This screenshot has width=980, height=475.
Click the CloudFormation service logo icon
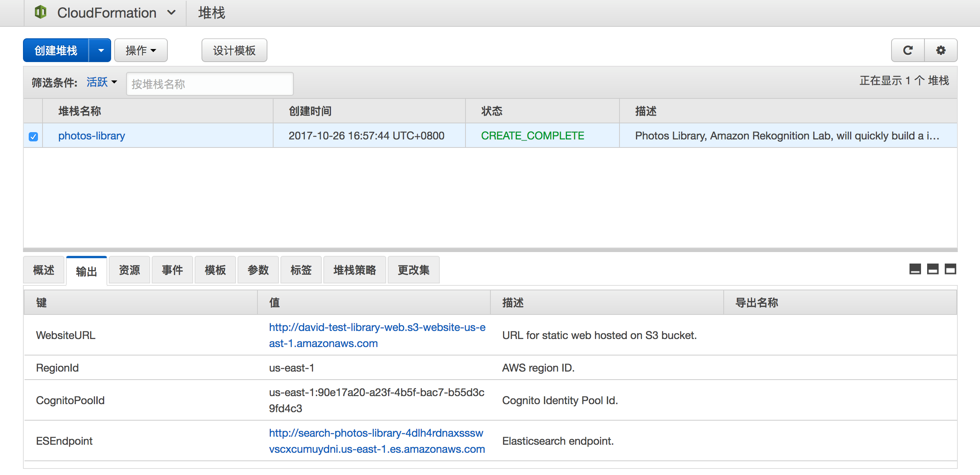point(41,12)
